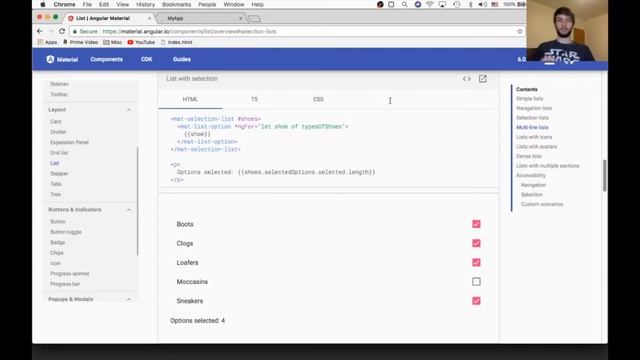Click the browser back arrow
Viewport: 640px width, 360px height.
pos(40,31)
